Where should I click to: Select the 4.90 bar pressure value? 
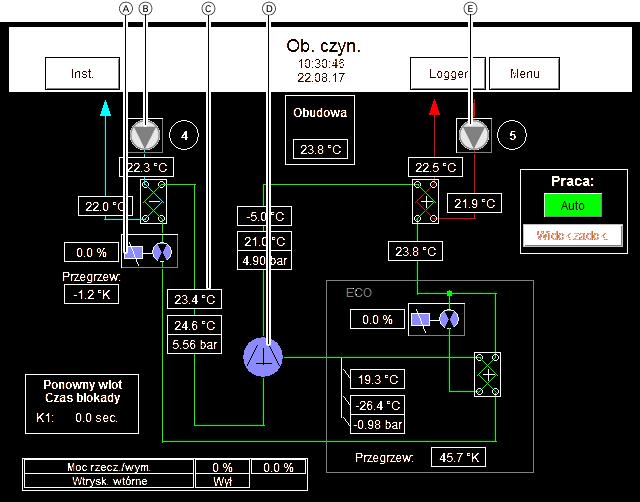coord(264,260)
